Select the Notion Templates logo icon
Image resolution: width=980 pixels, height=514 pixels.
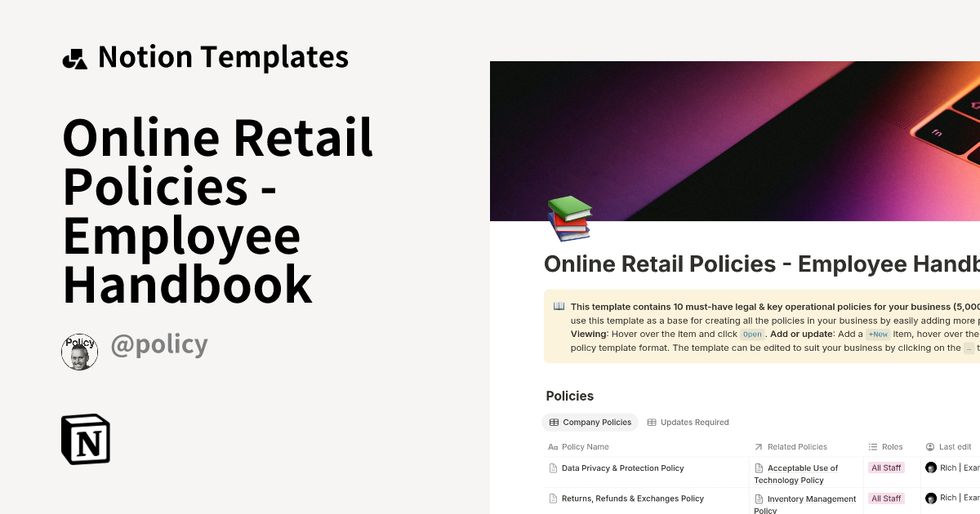point(75,56)
